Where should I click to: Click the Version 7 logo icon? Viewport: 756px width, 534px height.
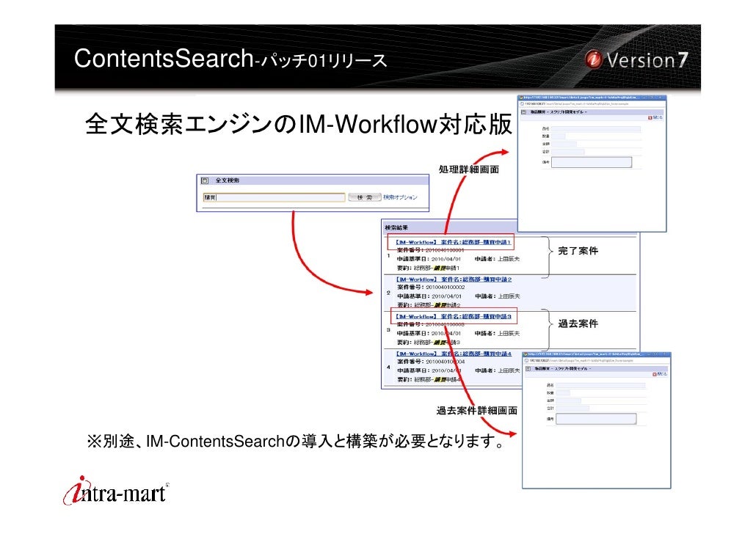(594, 59)
